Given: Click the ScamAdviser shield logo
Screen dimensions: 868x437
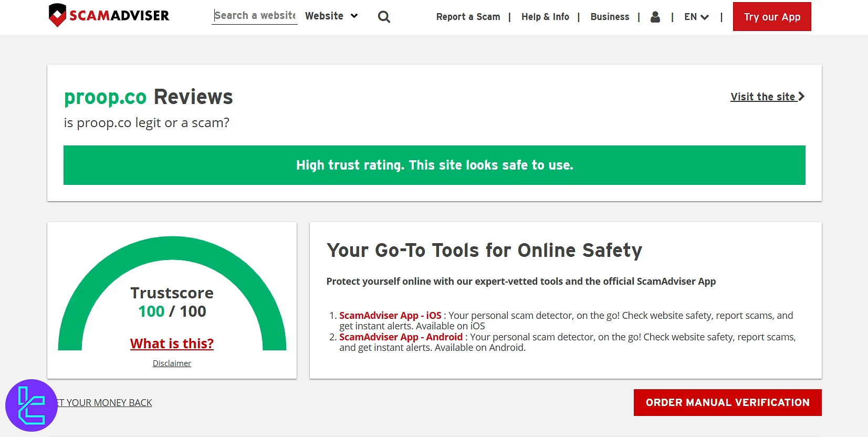Looking at the screenshot, I should point(57,15).
